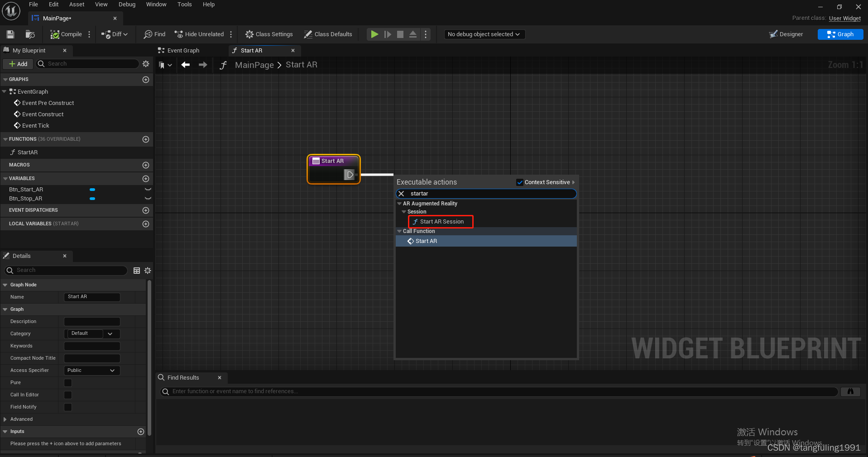Open the User Widget parent class link

point(845,19)
